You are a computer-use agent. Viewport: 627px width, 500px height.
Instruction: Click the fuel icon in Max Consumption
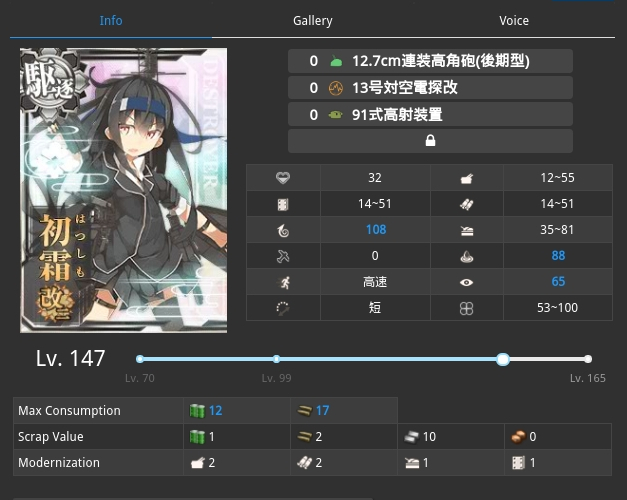(197, 411)
